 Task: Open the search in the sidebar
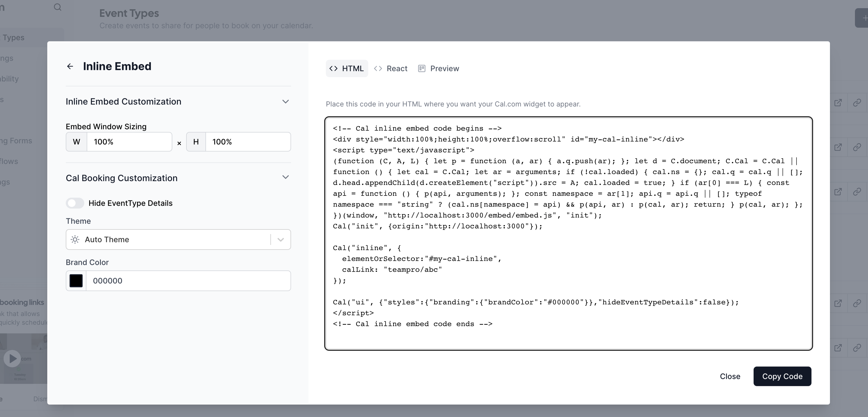tap(57, 7)
